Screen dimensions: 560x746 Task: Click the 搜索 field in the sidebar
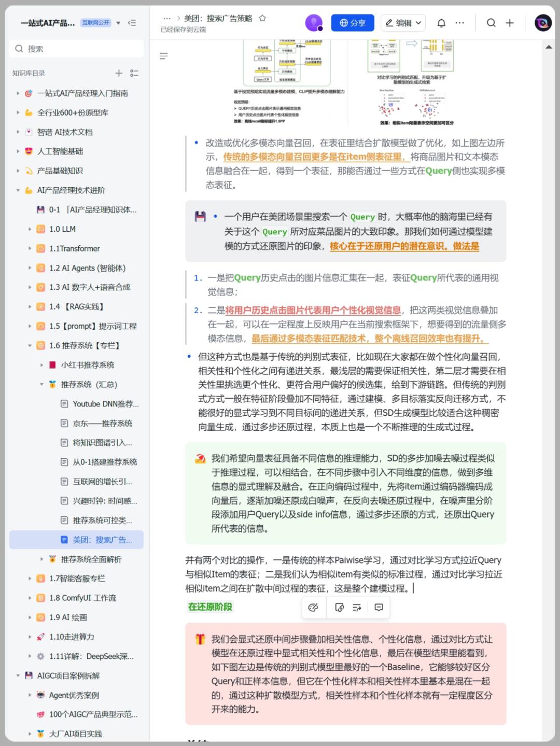(x=76, y=49)
